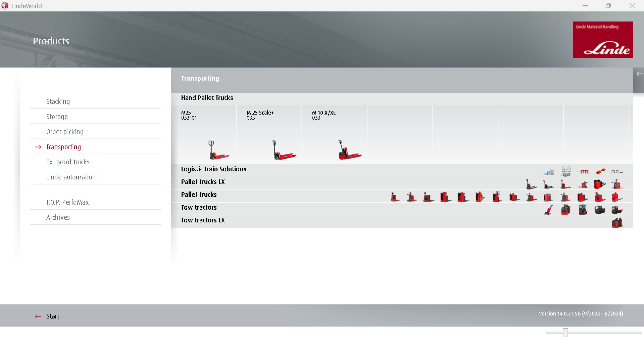This screenshot has width=644, height=339.
Task: Choose the fifth truck icon in the Pallet trucks LX row
Action: [x=600, y=184]
